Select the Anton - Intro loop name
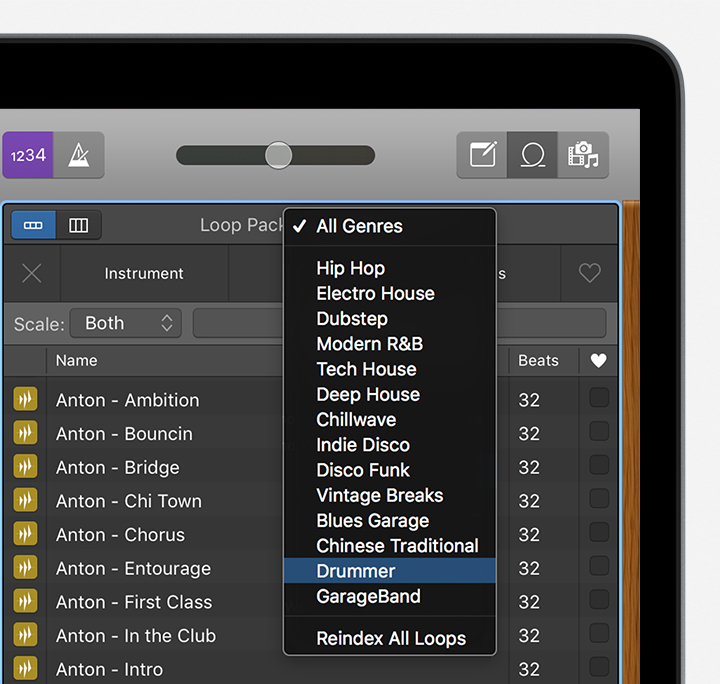 coord(109,670)
